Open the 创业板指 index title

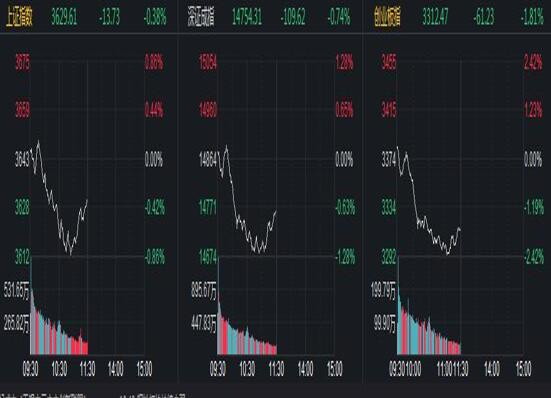(387, 17)
